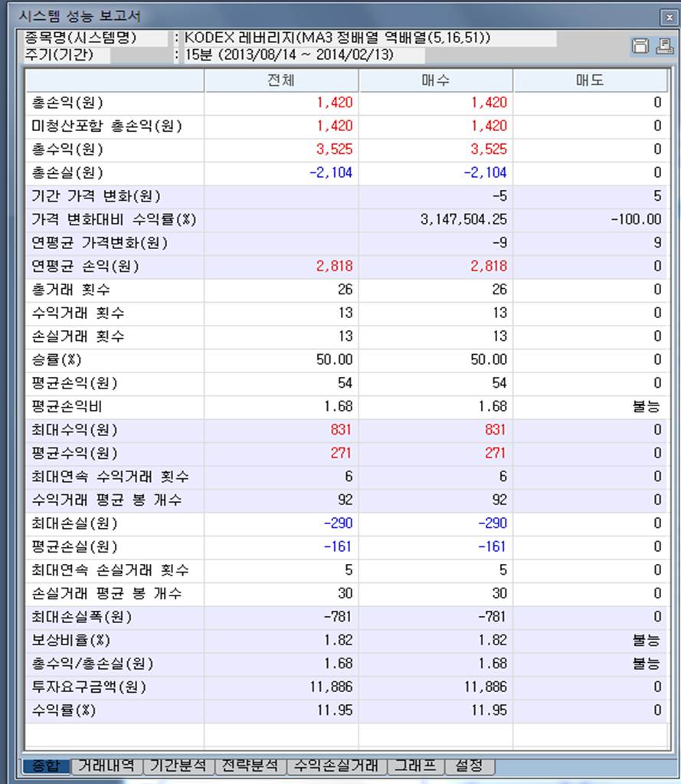Show the 그래프 tab
The height and width of the screenshot is (784, 681).
415,765
